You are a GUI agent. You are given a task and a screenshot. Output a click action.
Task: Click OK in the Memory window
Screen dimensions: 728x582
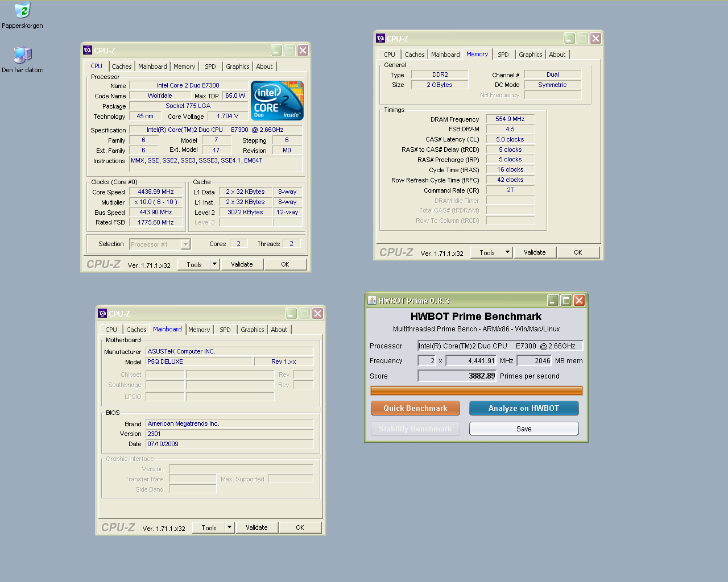[x=578, y=252]
